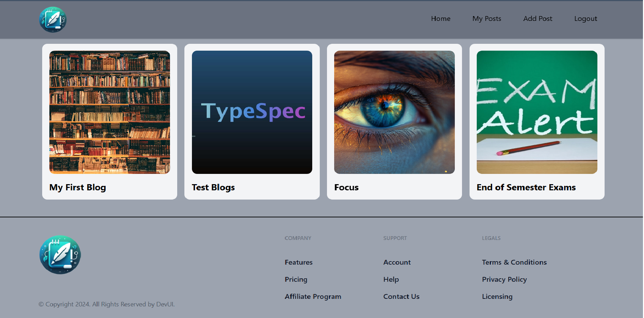Click Contact Us in the footer
Image resolution: width=644 pixels, height=318 pixels.
pyautogui.click(x=401, y=296)
